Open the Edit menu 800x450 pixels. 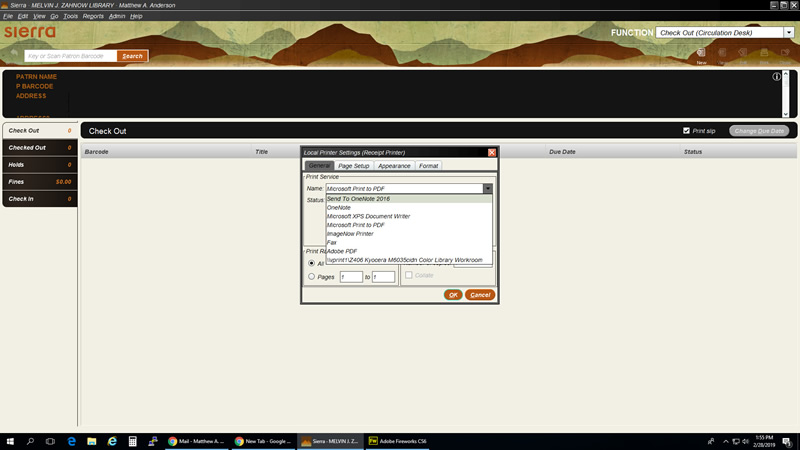tap(22, 16)
